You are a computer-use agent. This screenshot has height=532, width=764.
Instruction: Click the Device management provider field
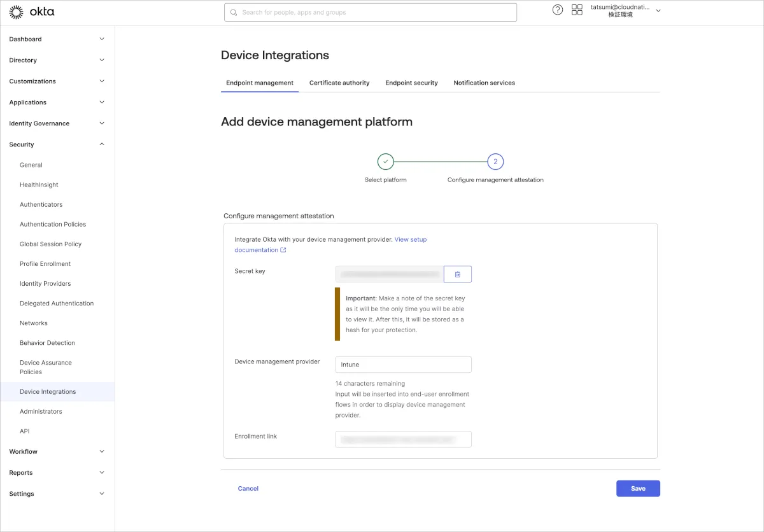[x=403, y=365]
